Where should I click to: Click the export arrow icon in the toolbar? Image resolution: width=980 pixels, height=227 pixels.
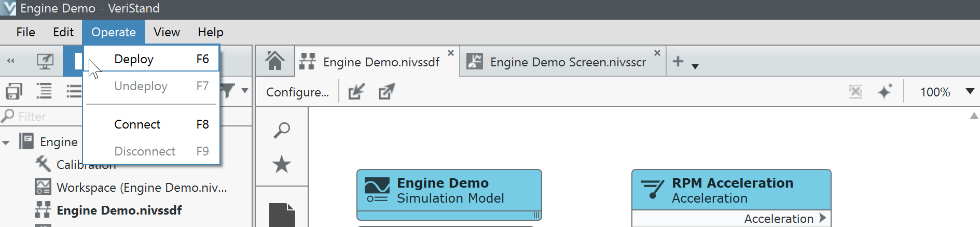tap(387, 92)
